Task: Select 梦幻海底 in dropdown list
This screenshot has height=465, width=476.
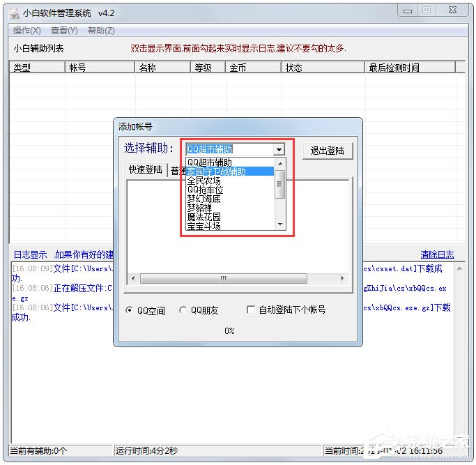Action: pyautogui.click(x=230, y=199)
